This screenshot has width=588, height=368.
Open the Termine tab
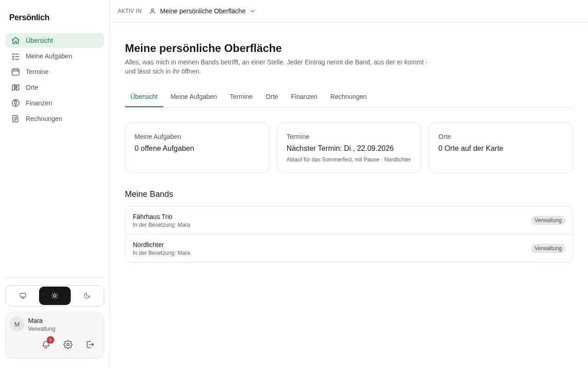tap(241, 97)
